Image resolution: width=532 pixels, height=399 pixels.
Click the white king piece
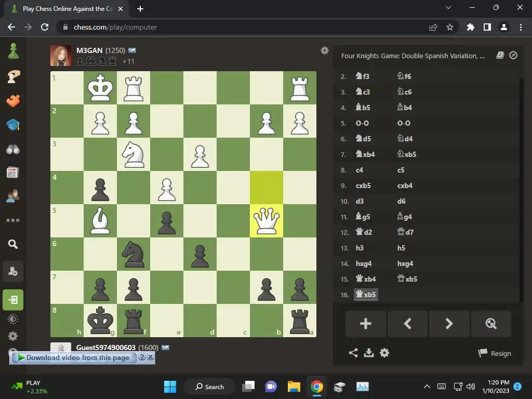100,88
